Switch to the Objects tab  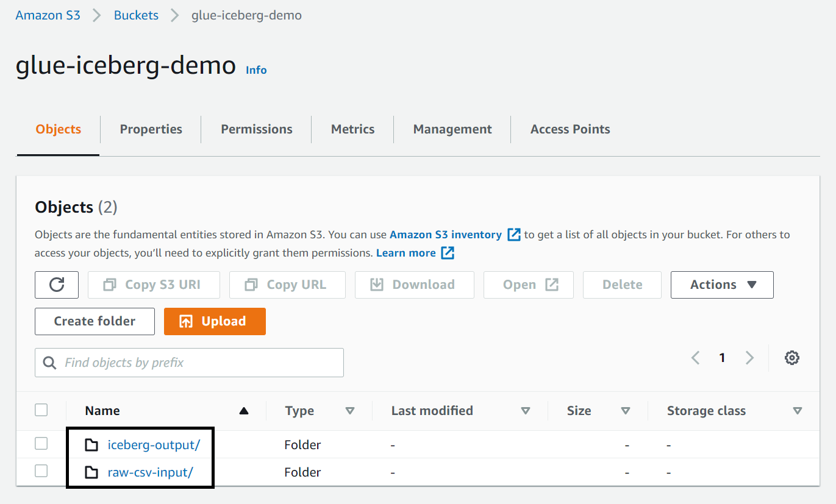pyautogui.click(x=59, y=129)
